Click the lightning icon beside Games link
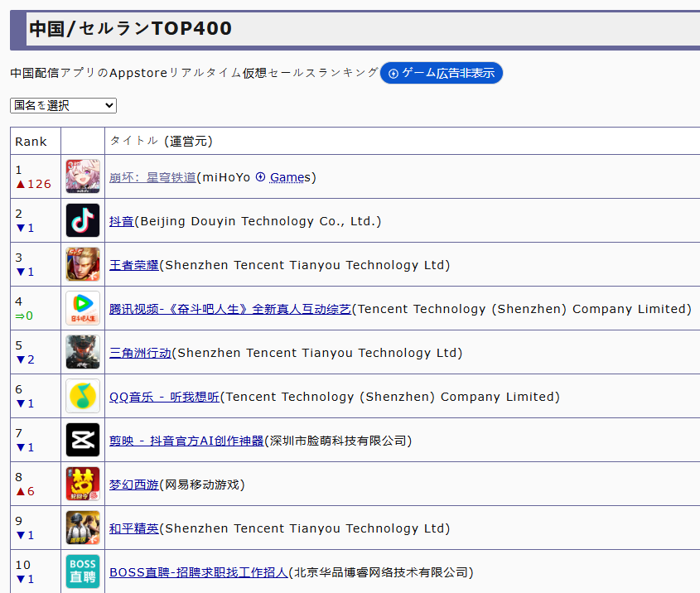This screenshot has width=700, height=593. [x=260, y=176]
